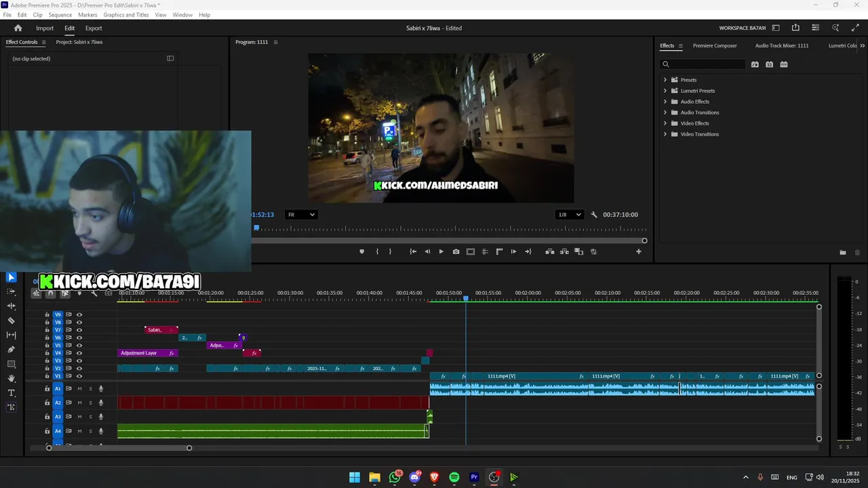Open the Fit zoom level dropdown

(301, 215)
